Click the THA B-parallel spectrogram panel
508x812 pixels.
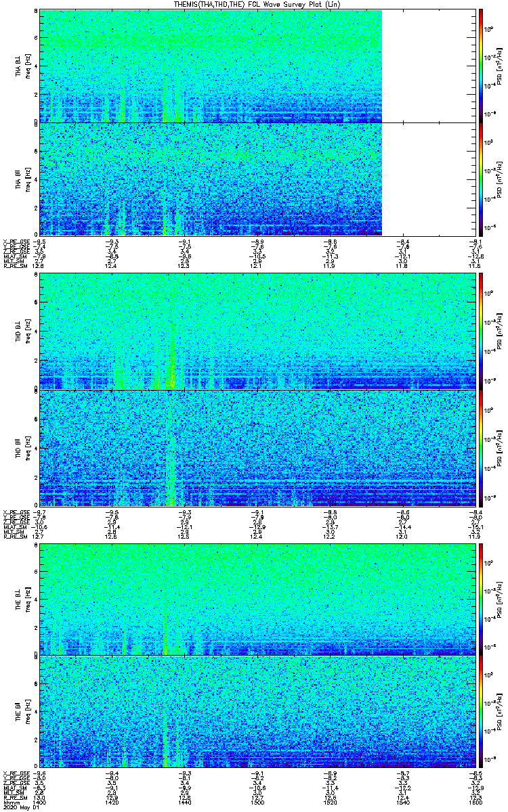click(257, 179)
